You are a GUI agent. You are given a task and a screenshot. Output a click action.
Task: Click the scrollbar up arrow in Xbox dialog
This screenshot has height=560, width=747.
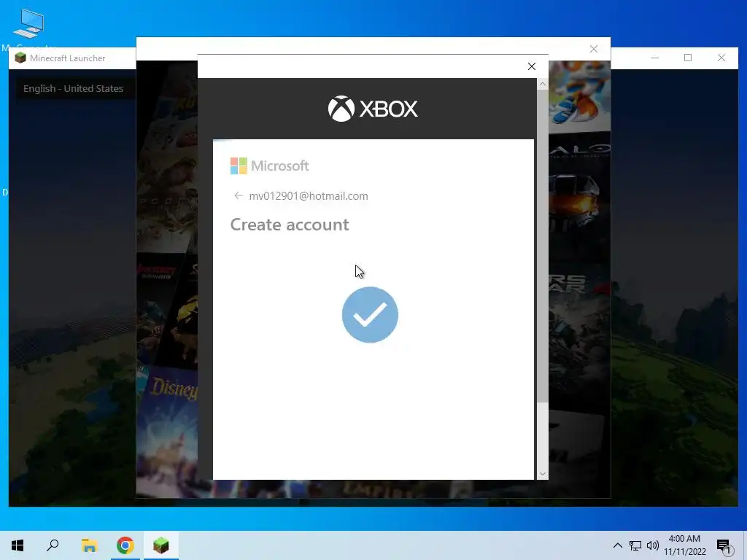point(542,85)
